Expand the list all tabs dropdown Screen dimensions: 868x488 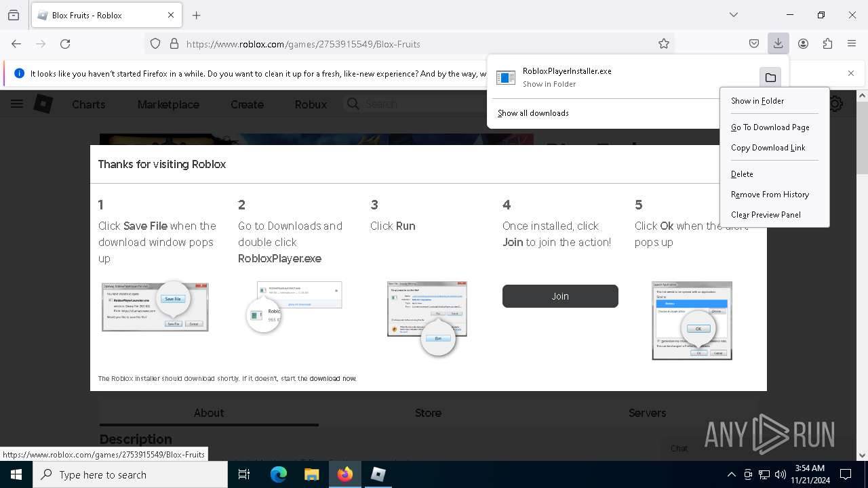[x=734, y=15]
